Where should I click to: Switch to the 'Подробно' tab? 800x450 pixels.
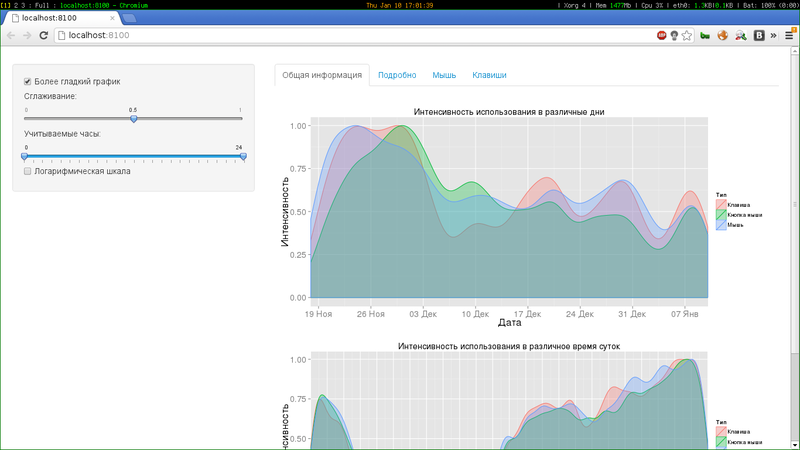point(397,75)
